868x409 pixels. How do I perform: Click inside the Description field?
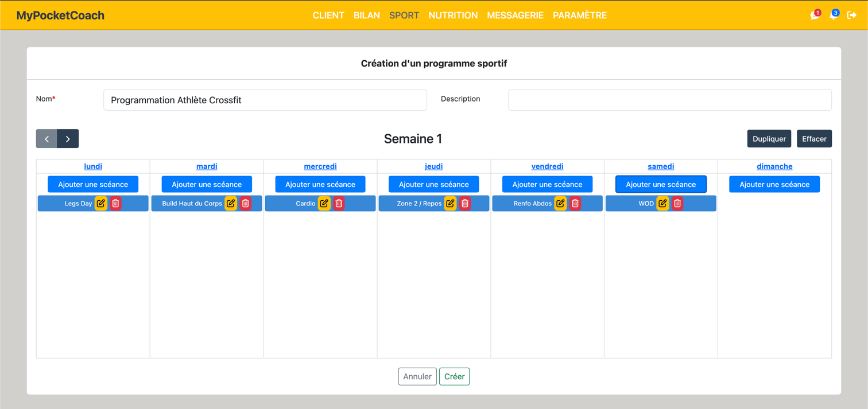point(669,99)
